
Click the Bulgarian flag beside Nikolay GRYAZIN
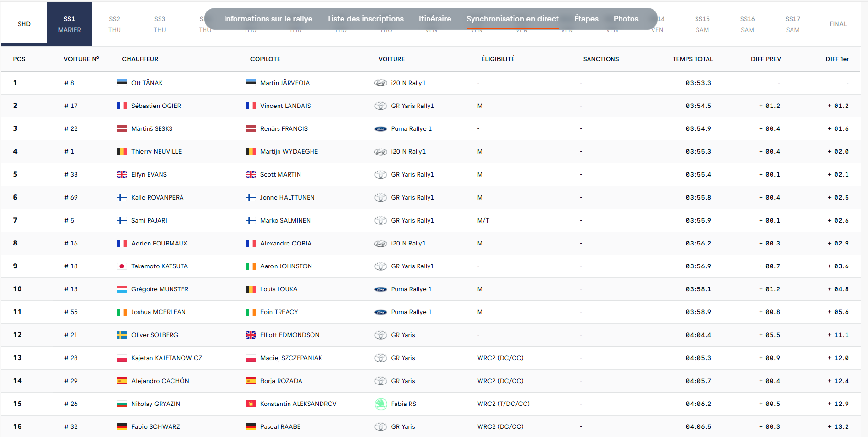[x=122, y=404]
